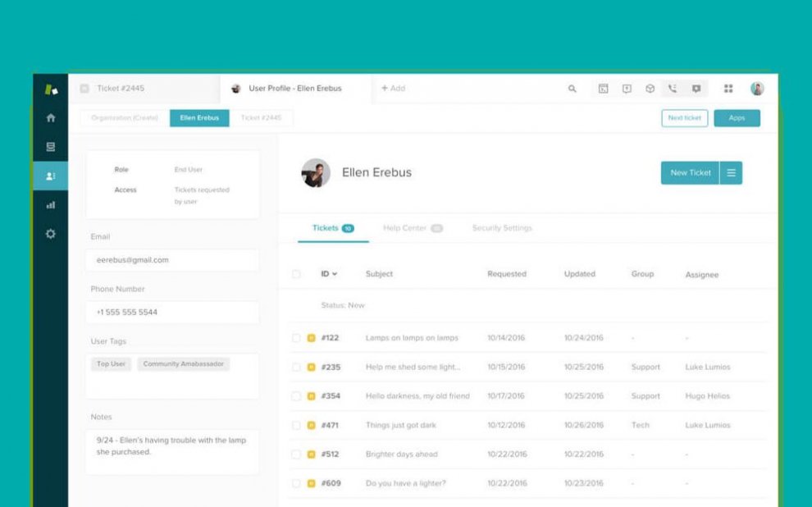The height and width of the screenshot is (507, 812).
Task: Open Admin settings gear icon
Action: (51, 234)
